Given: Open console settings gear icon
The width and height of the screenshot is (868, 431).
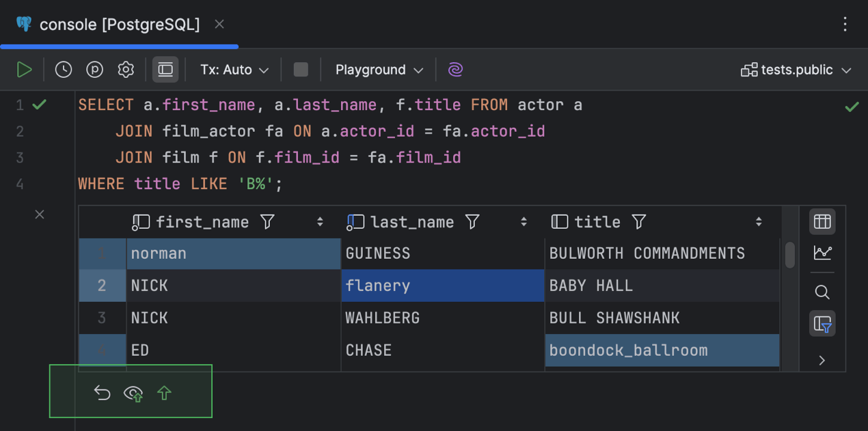Looking at the screenshot, I should tap(126, 70).
